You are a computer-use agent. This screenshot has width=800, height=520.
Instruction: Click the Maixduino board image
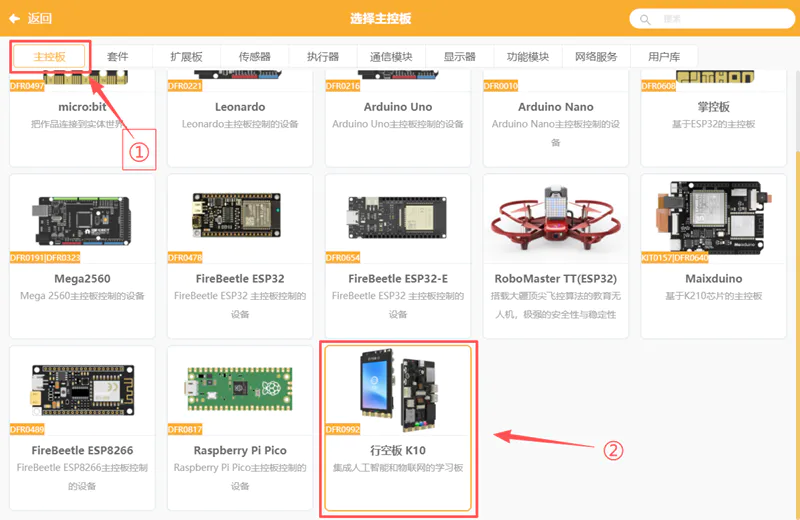coord(714,217)
